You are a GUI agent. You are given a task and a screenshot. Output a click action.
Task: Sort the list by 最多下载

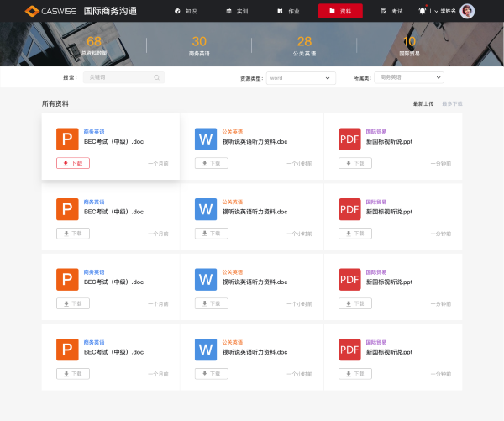coord(452,103)
